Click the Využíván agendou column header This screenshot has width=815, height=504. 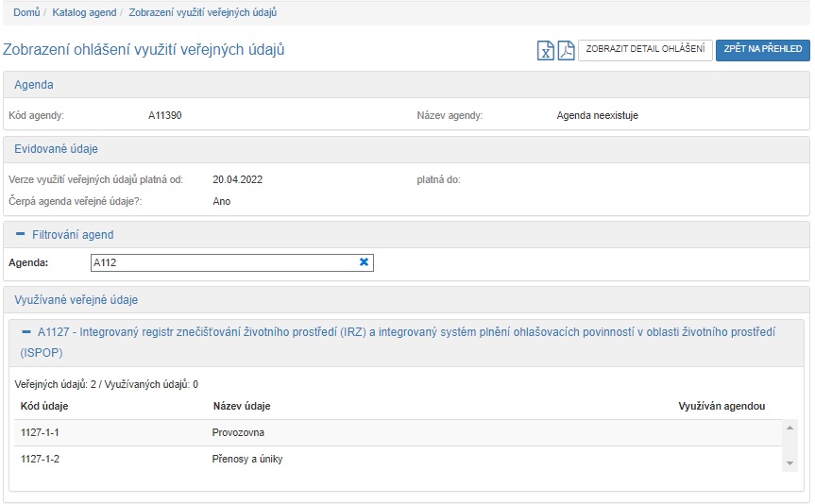721,407
